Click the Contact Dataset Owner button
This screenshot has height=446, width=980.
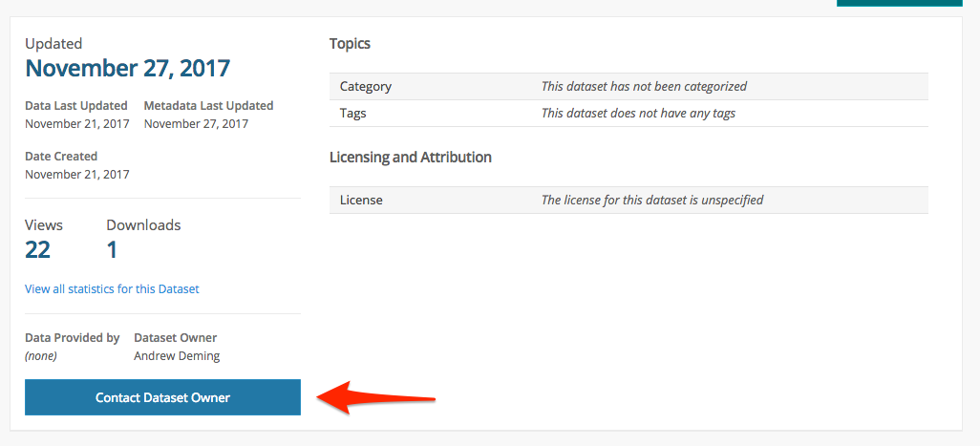(x=162, y=397)
